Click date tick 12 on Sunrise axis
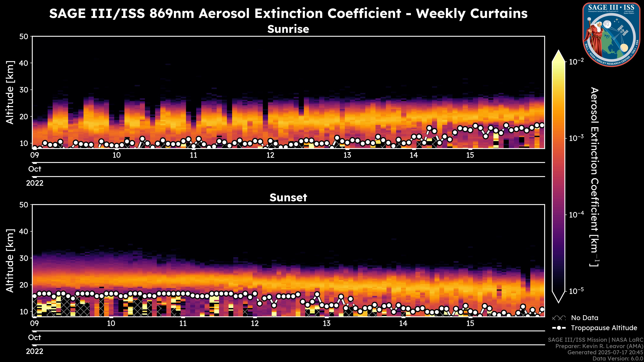The height and width of the screenshot is (362, 644). click(x=270, y=155)
